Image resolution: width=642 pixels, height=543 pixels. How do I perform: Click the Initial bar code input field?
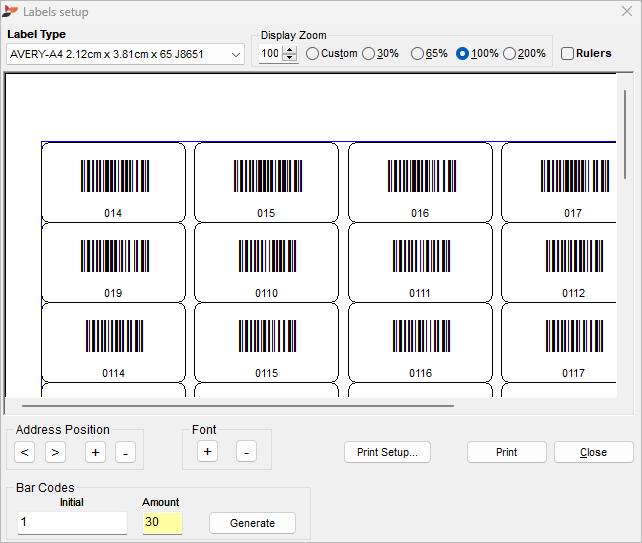tap(72, 523)
